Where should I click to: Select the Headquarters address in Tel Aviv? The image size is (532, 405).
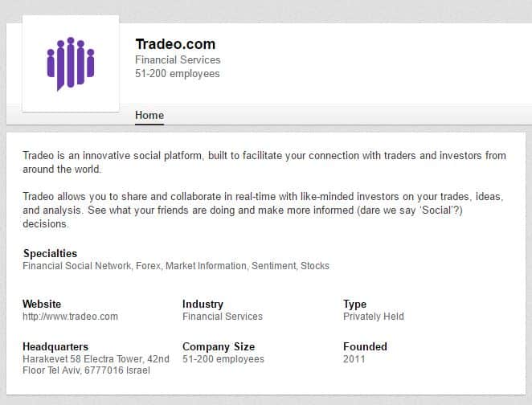point(96,365)
